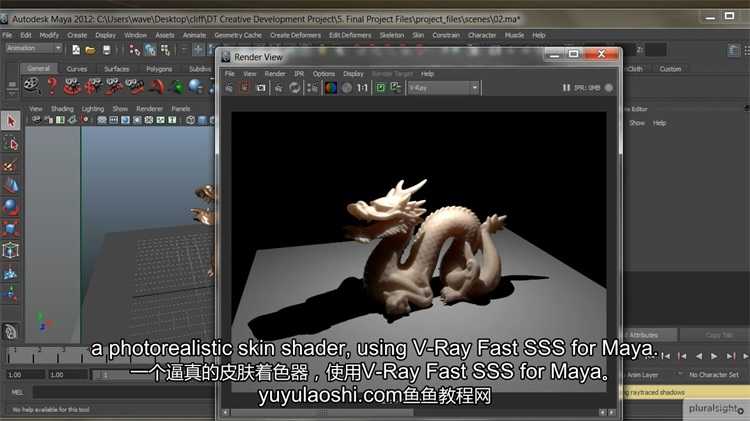Open Renderer menu in viewport panel

[x=149, y=109]
